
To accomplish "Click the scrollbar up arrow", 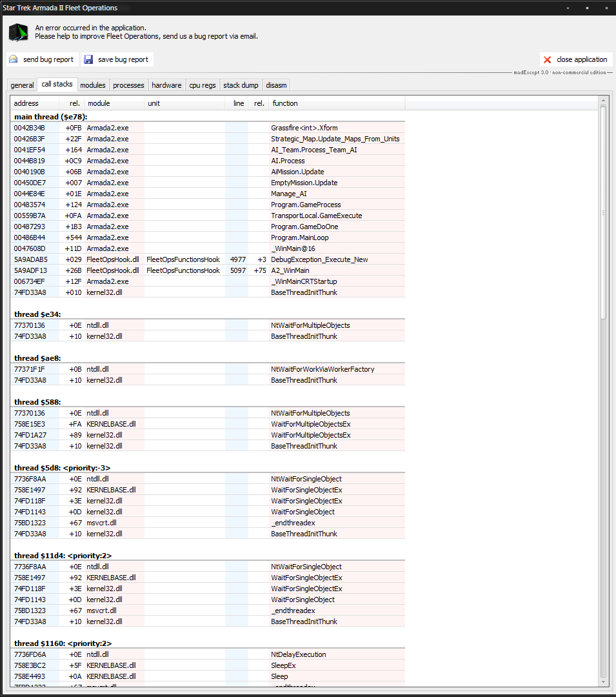I will click(x=603, y=101).
